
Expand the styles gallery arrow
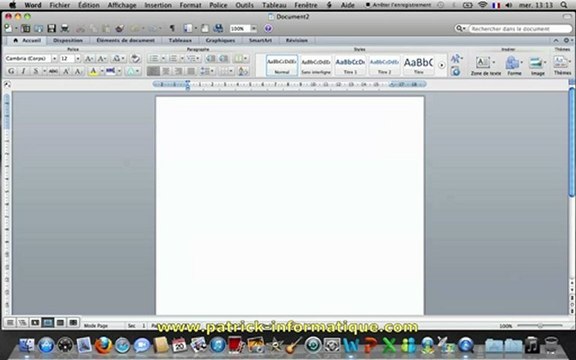click(442, 65)
